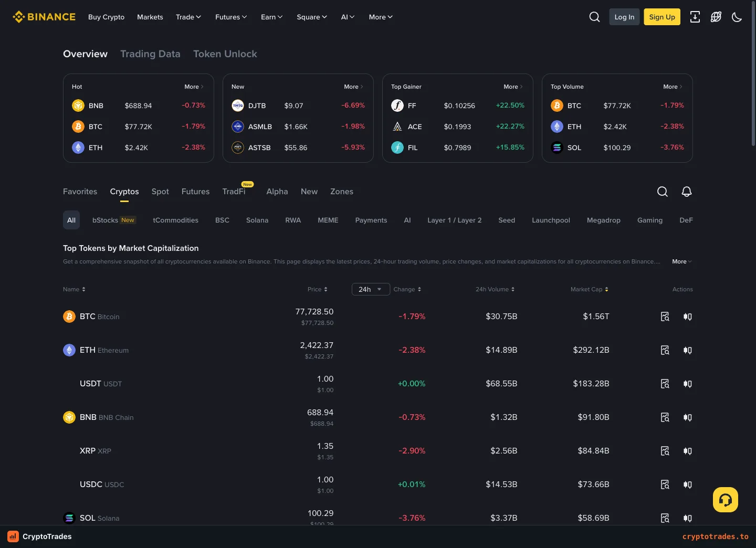Expand the Earn dropdown
Image resolution: width=756 pixels, height=548 pixels.
pyautogui.click(x=272, y=17)
